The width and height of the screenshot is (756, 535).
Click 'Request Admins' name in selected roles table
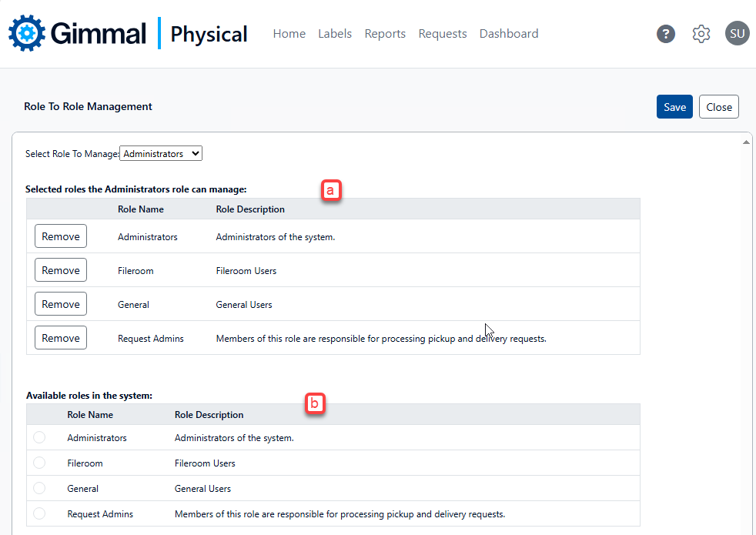coord(150,339)
